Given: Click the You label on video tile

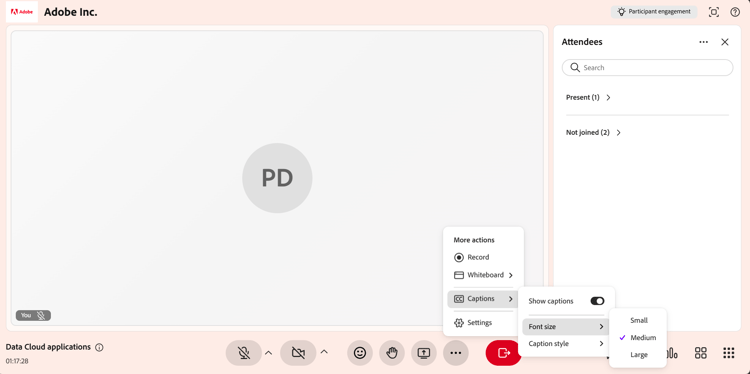Looking at the screenshot, I should tap(26, 315).
